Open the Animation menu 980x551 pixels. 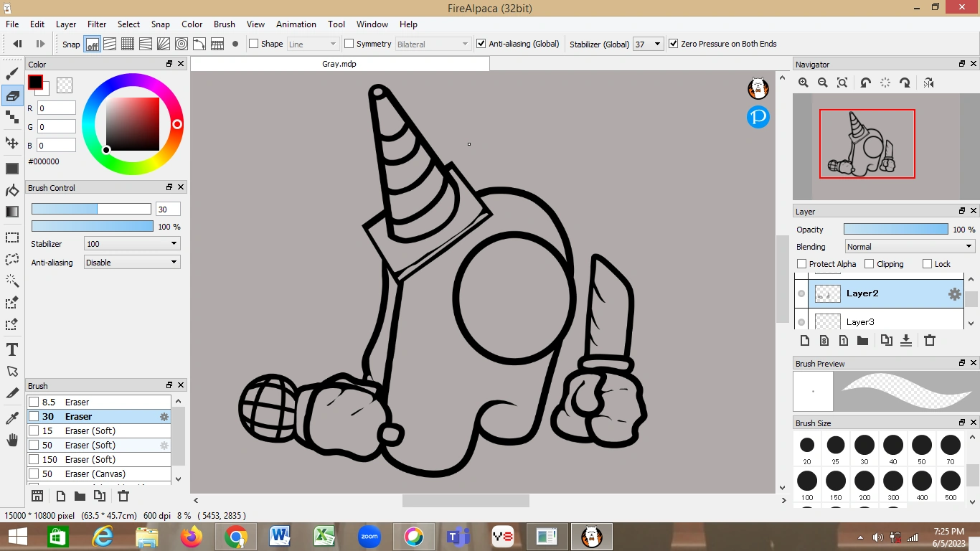296,24
